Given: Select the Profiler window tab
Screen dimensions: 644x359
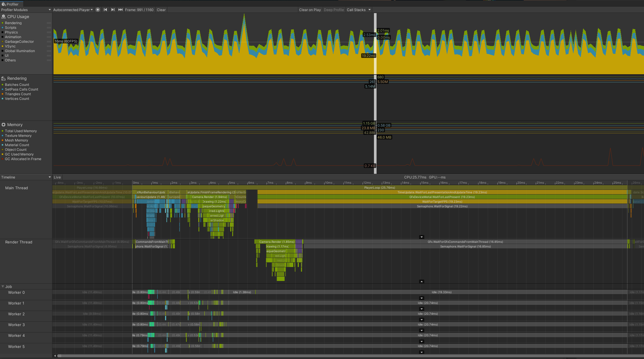Looking at the screenshot, I should (12, 4).
